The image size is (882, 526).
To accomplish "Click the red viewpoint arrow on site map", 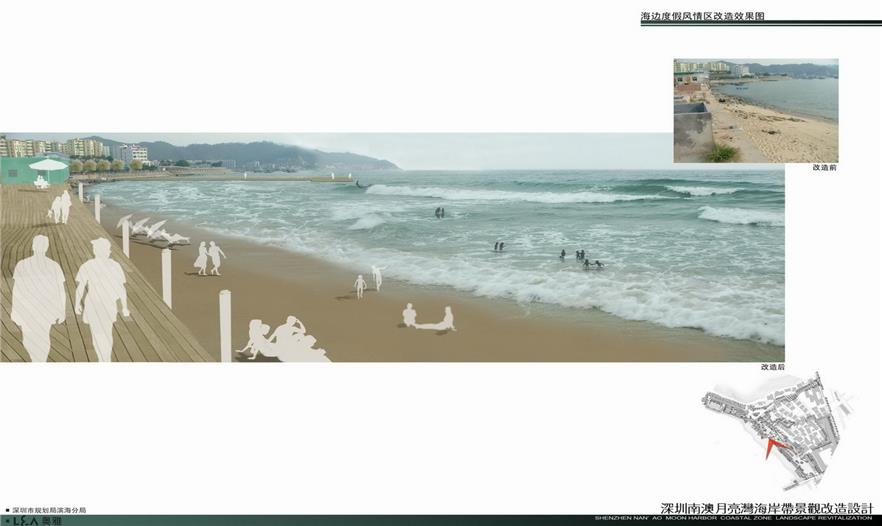I will click(769, 446).
